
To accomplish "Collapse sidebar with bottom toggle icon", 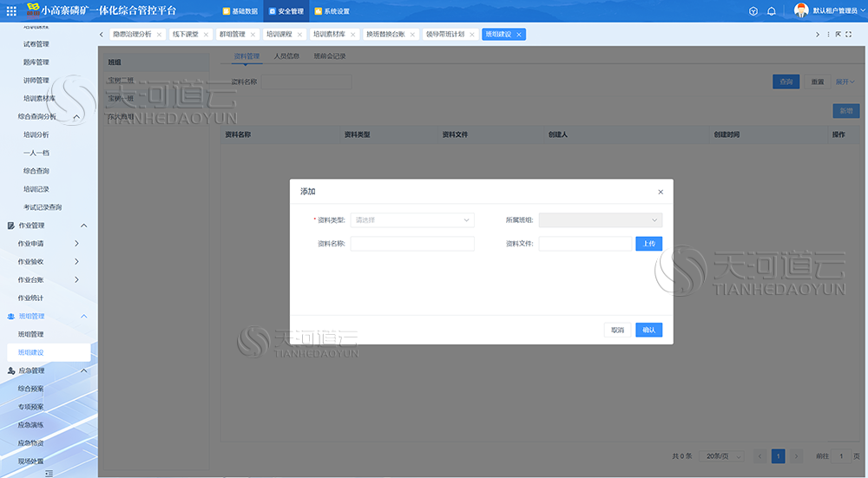I will pyautogui.click(x=49, y=473).
